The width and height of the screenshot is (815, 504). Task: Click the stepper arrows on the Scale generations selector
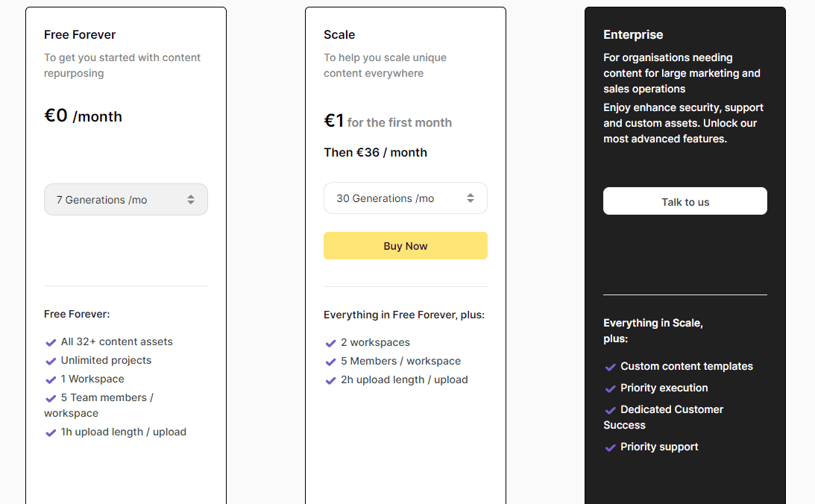coord(471,198)
